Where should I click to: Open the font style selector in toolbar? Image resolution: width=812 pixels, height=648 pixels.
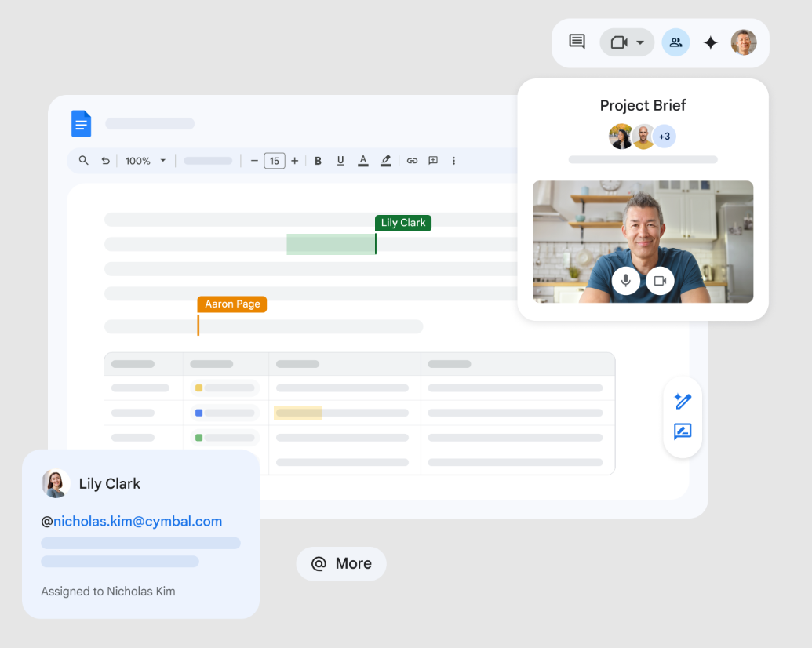[x=208, y=161]
